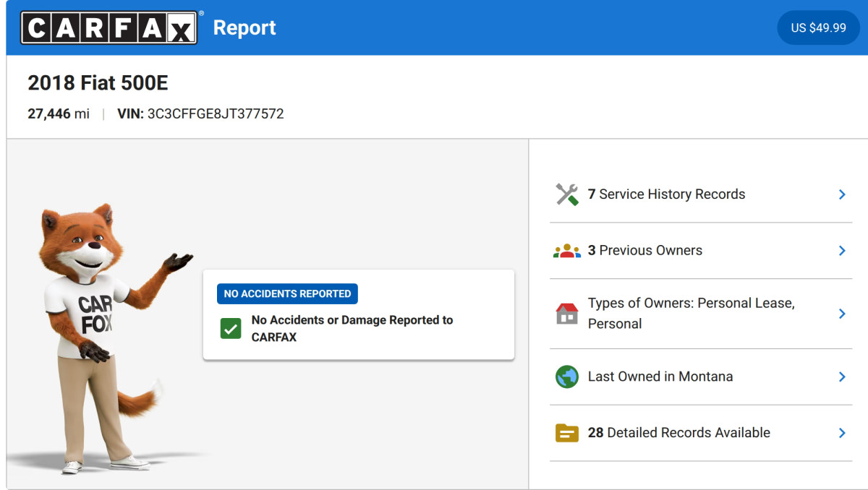Click the folder icon for detailed records
The image size is (868, 490).
click(567, 433)
